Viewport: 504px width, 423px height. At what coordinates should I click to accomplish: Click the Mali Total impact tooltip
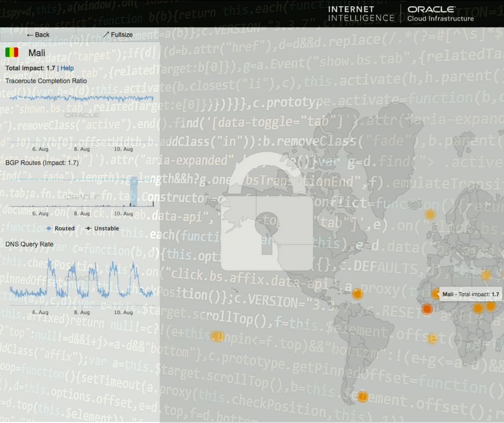(x=470, y=294)
